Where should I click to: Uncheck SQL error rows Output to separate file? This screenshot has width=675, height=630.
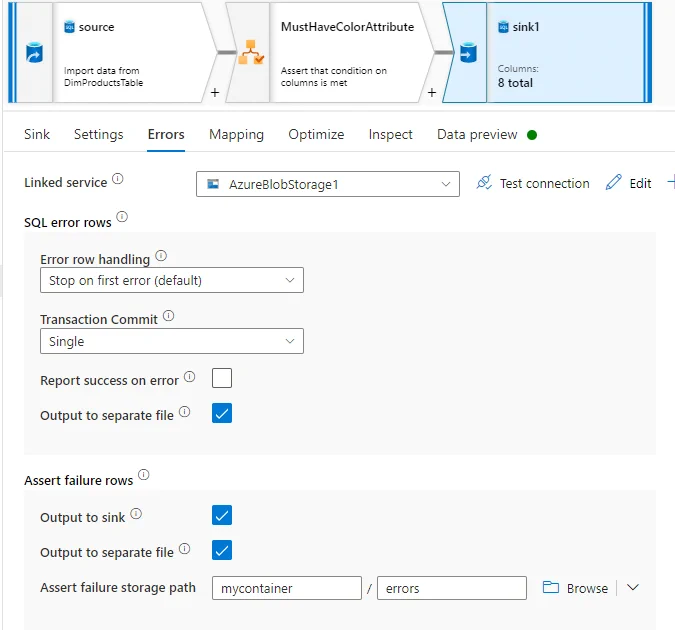click(222, 413)
